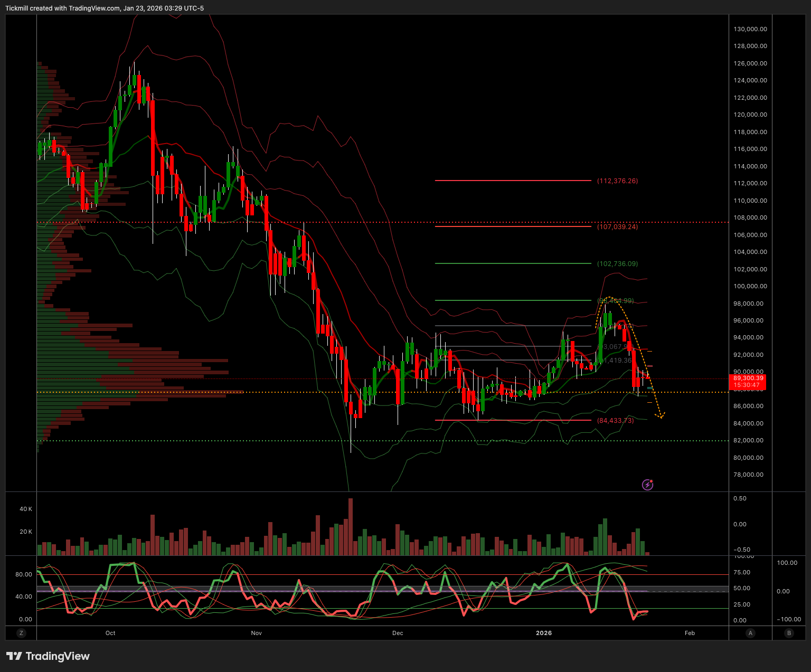This screenshot has width=811, height=672.
Task: Click the 80.00 oscillator level label
Action: (x=23, y=574)
